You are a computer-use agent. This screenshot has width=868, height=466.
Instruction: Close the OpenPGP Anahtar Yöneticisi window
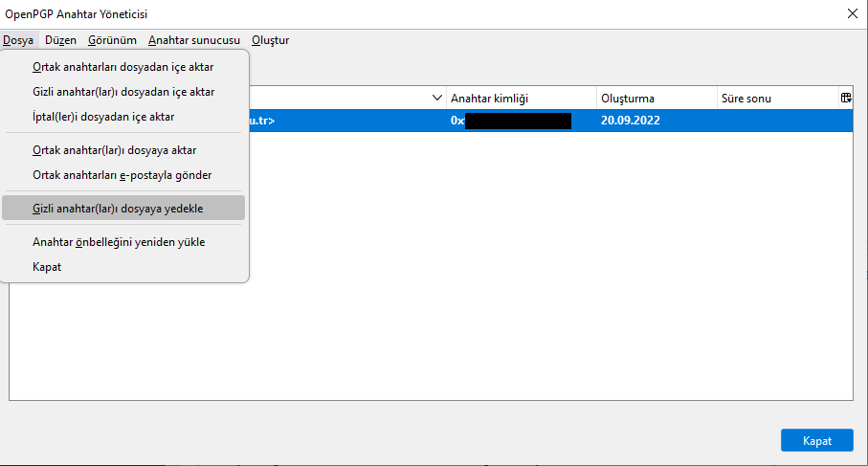853,13
